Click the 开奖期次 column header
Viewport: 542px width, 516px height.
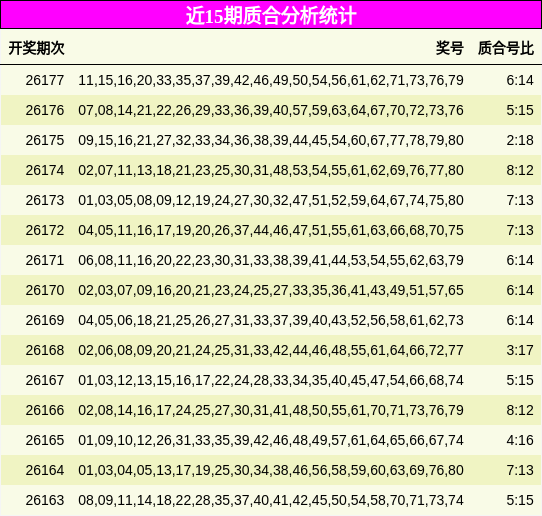tap(37, 48)
